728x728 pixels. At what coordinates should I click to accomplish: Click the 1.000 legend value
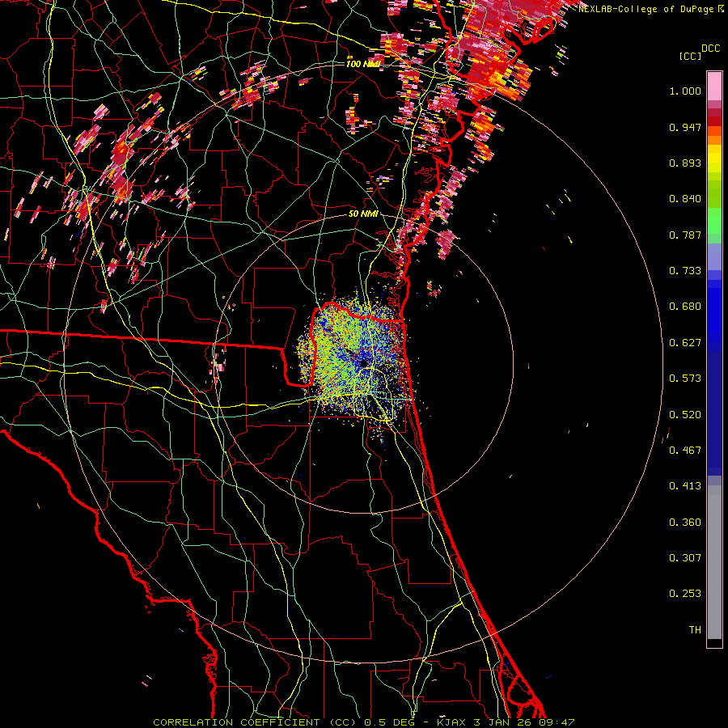[685, 91]
